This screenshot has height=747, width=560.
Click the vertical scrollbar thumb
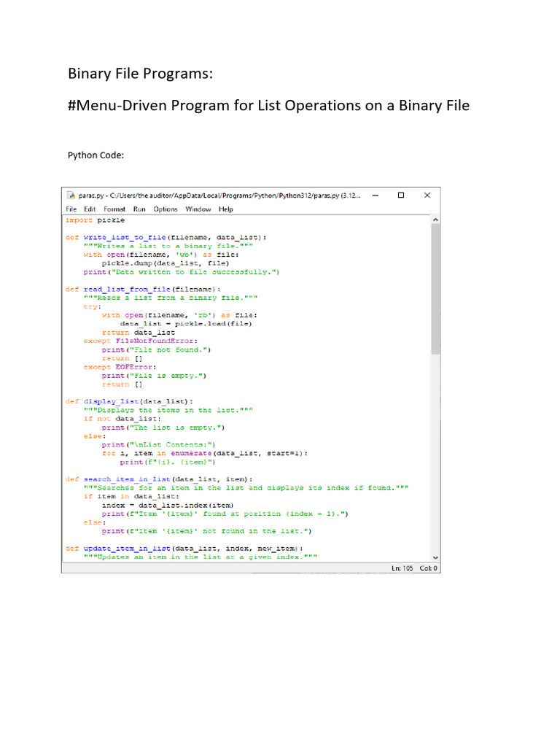(435, 288)
